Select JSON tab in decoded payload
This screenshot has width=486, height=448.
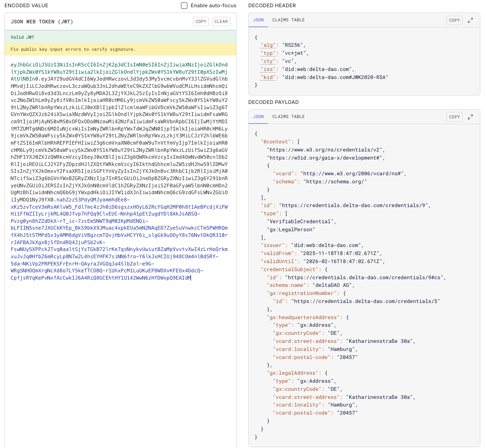pyautogui.click(x=258, y=117)
